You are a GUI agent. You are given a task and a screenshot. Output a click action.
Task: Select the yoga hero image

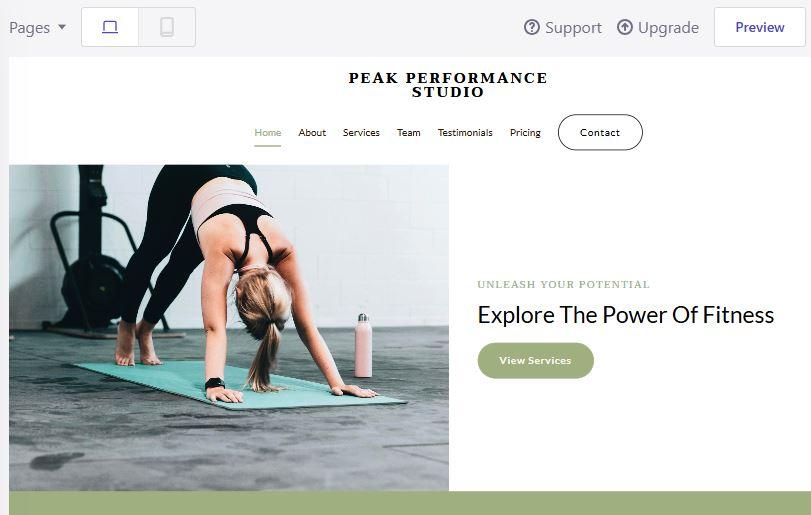coord(229,327)
